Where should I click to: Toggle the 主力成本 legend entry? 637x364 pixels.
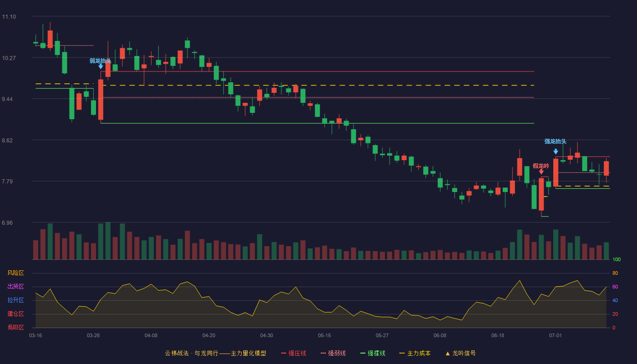click(415, 353)
